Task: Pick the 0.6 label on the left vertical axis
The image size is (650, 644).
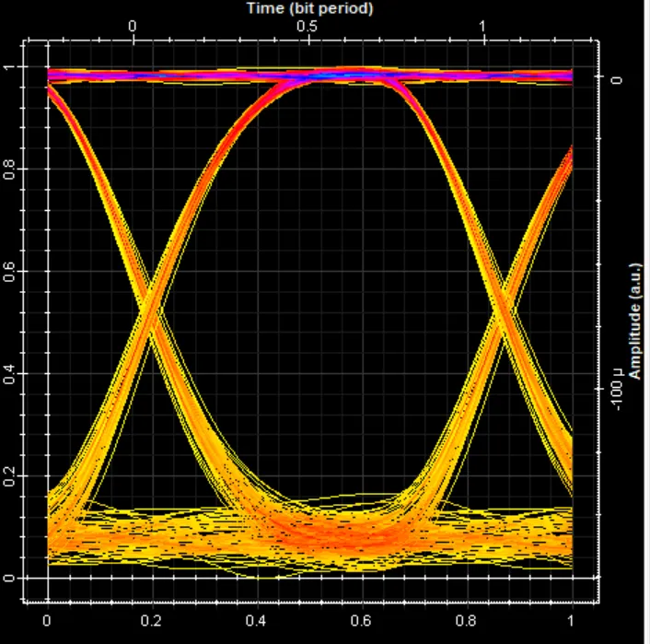Action: point(8,272)
